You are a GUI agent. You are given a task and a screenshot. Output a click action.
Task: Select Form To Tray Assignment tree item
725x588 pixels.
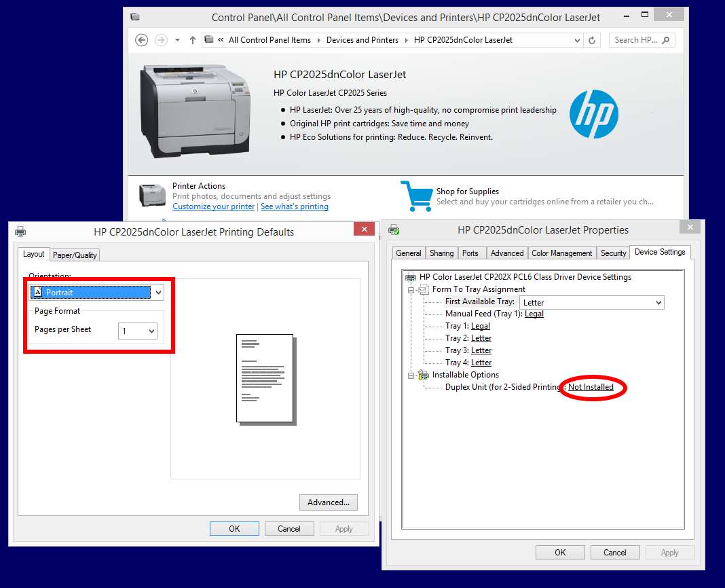[479, 289]
